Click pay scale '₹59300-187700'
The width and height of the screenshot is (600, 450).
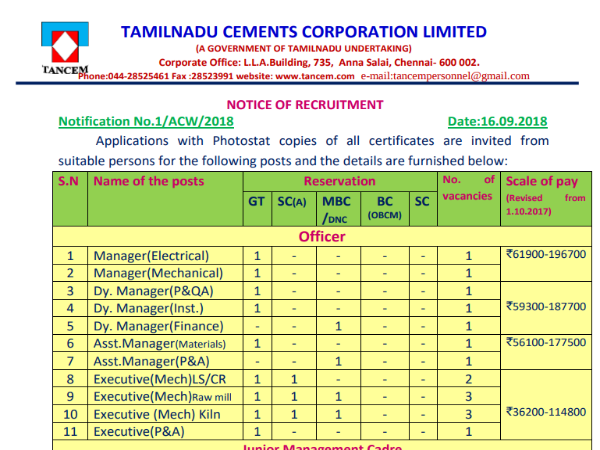(x=546, y=307)
